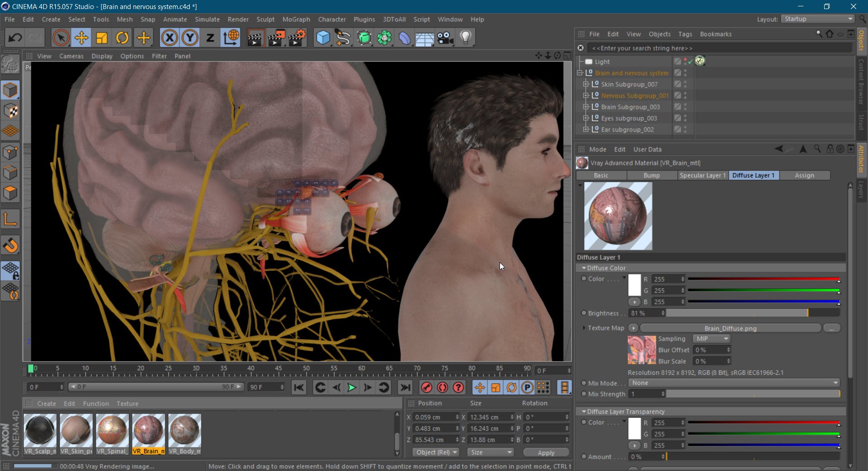Toggle Enable Snap magnet icon

10,245
